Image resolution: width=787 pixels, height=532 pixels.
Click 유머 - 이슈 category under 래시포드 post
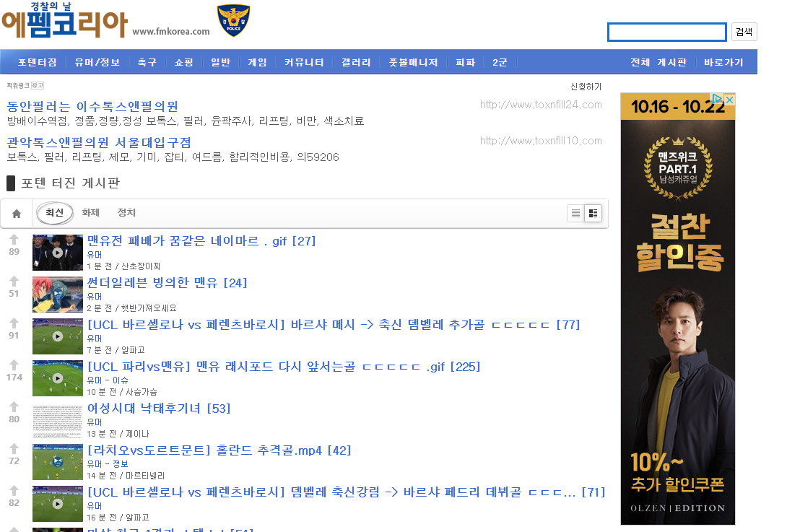[108, 380]
